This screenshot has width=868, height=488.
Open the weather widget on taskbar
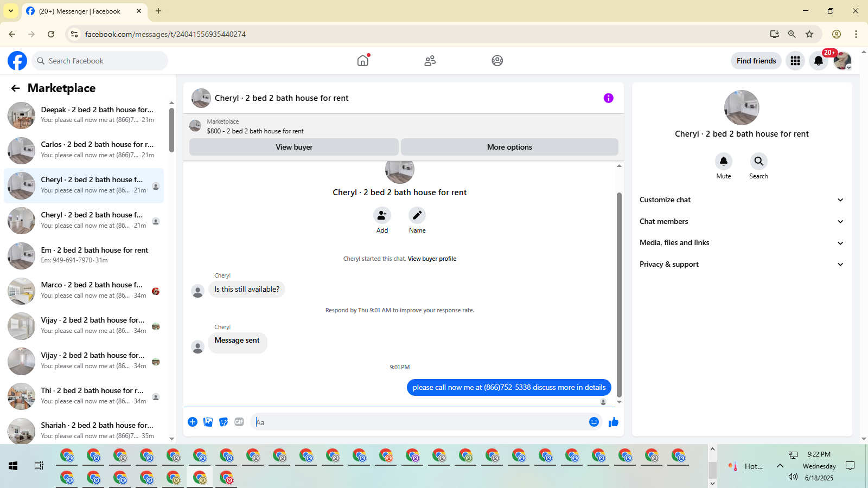click(x=745, y=466)
